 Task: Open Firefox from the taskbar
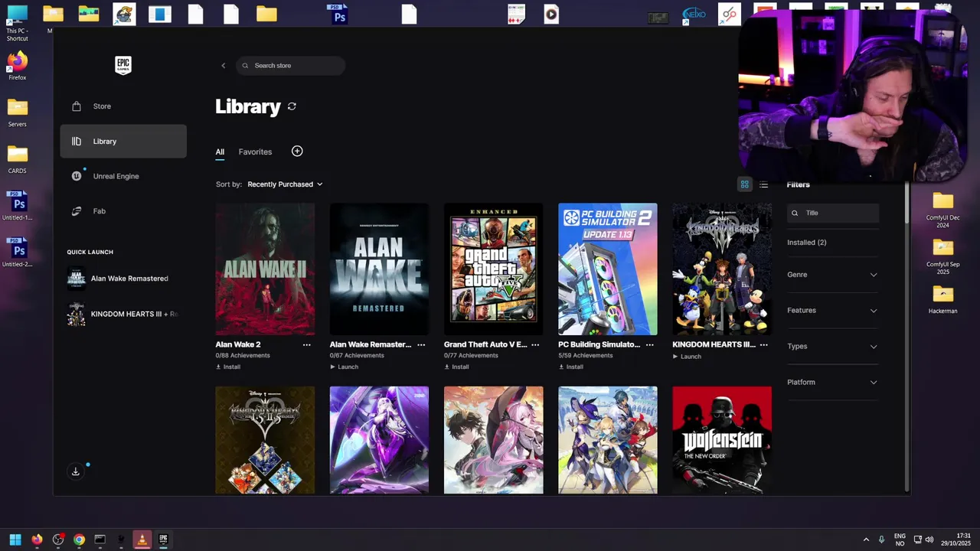point(37,540)
